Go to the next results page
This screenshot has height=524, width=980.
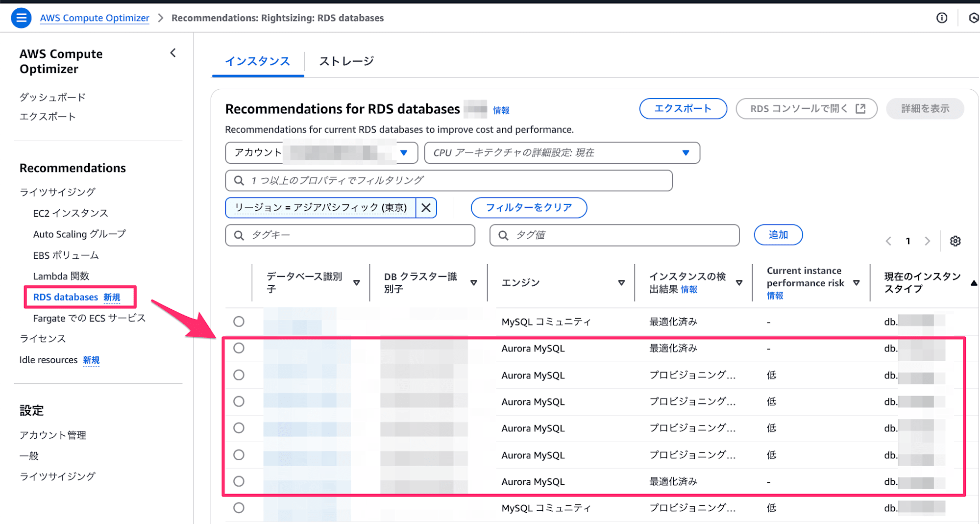[x=927, y=241]
